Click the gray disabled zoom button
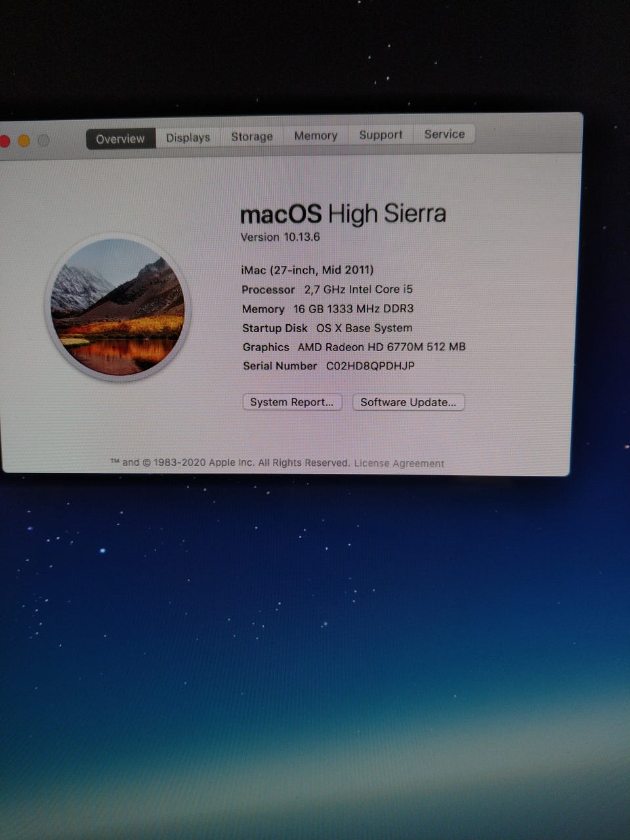This screenshot has width=630, height=840. [43, 140]
